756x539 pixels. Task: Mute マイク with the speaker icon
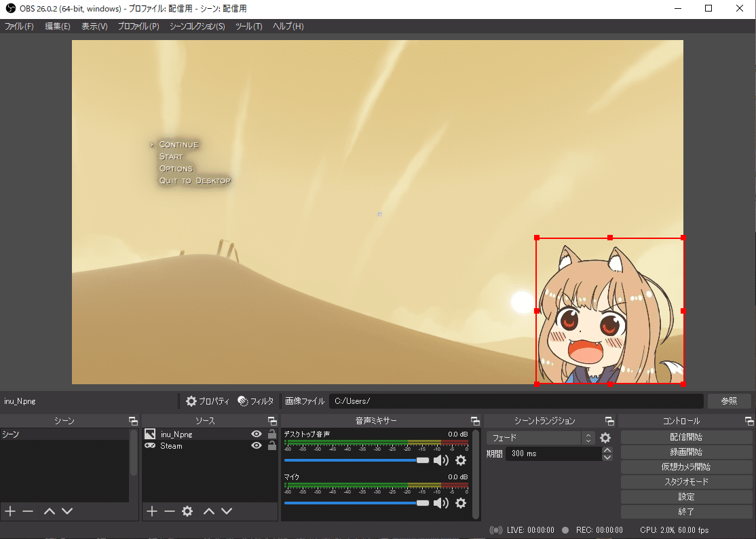(x=440, y=503)
